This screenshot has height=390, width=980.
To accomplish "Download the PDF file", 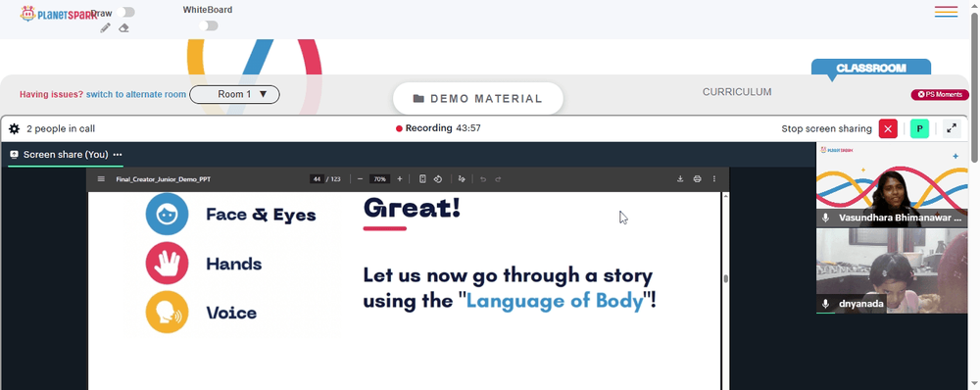I will pos(680,178).
